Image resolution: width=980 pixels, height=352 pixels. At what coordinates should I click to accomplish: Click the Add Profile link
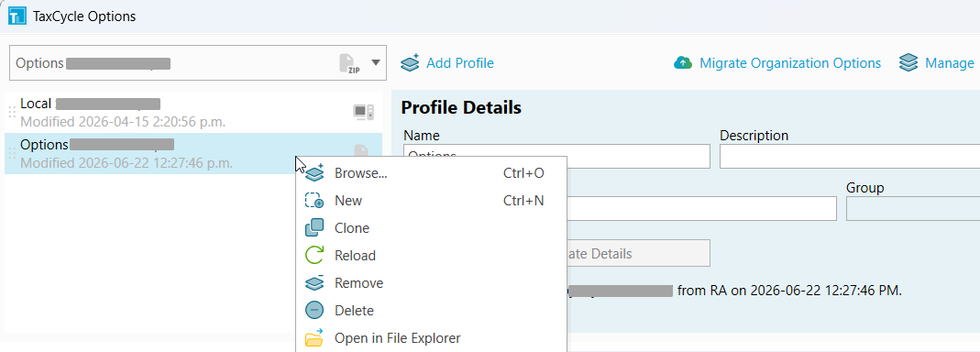click(460, 63)
